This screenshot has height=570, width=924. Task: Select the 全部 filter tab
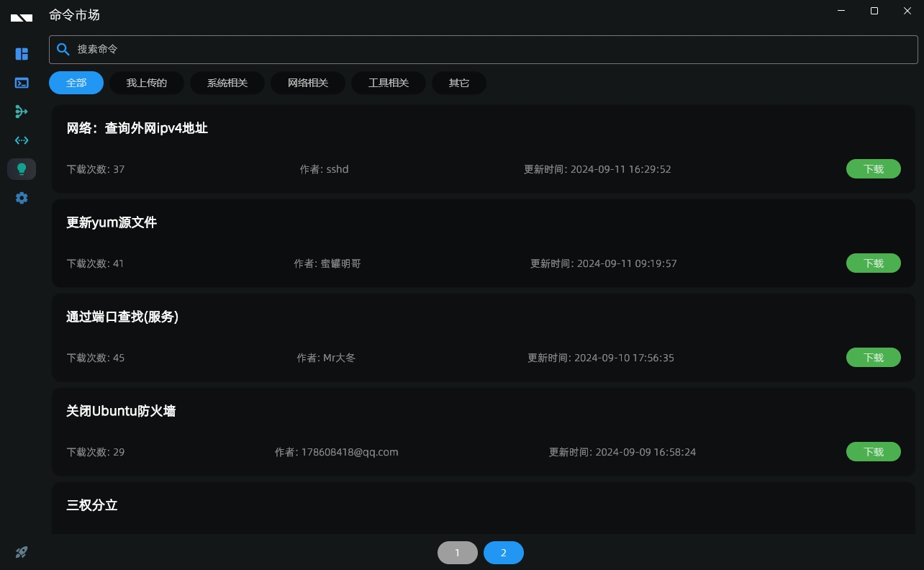click(76, 83)
